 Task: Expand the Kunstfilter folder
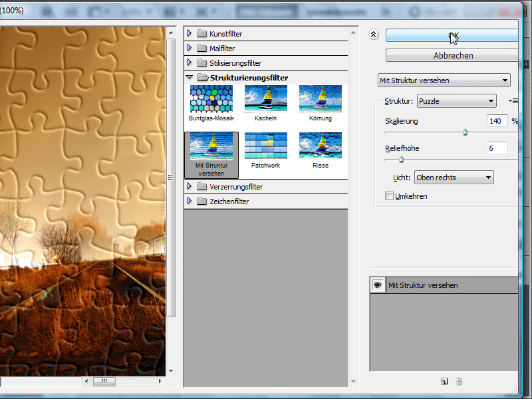click(x=190, y=33)
